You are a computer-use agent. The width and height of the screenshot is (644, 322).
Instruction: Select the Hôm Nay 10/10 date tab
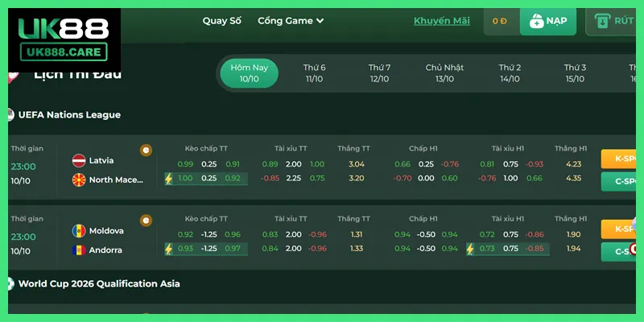[x=249, y=73]
